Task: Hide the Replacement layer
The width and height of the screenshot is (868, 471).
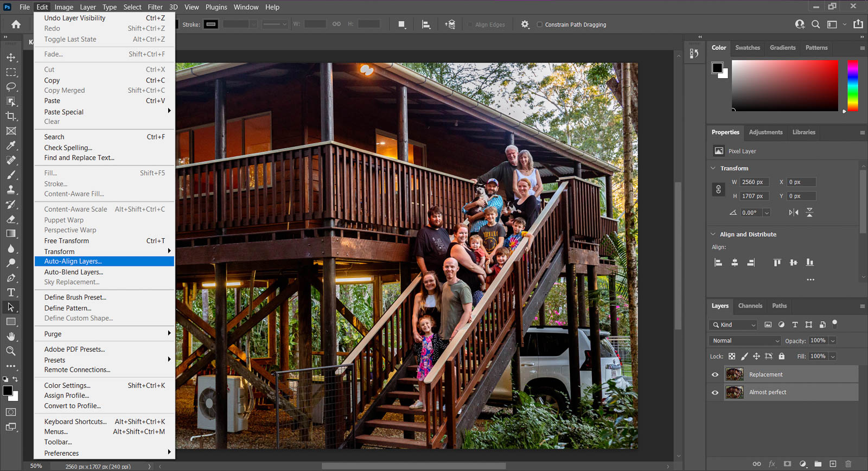Action: 715,374
